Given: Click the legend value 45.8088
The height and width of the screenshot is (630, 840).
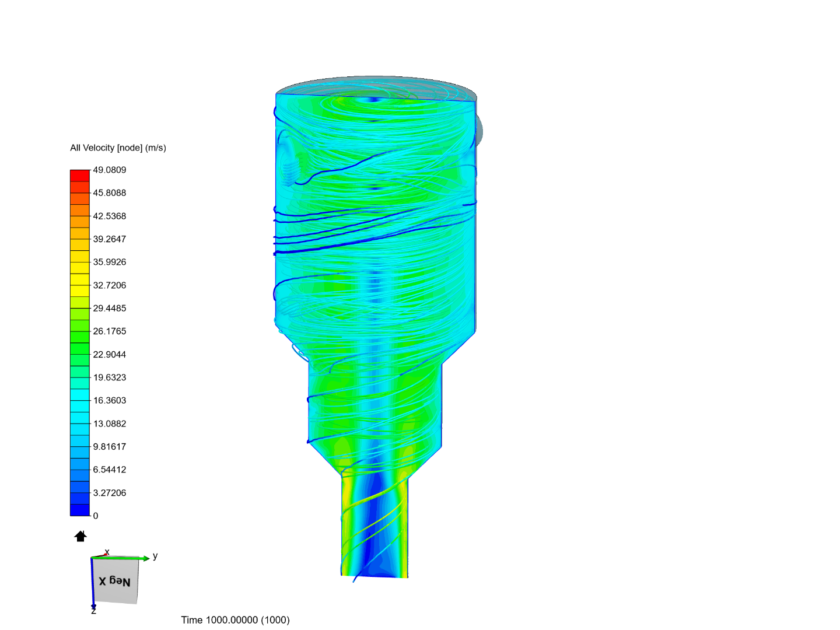Looking at the screenshot, I should click(110, 192).
